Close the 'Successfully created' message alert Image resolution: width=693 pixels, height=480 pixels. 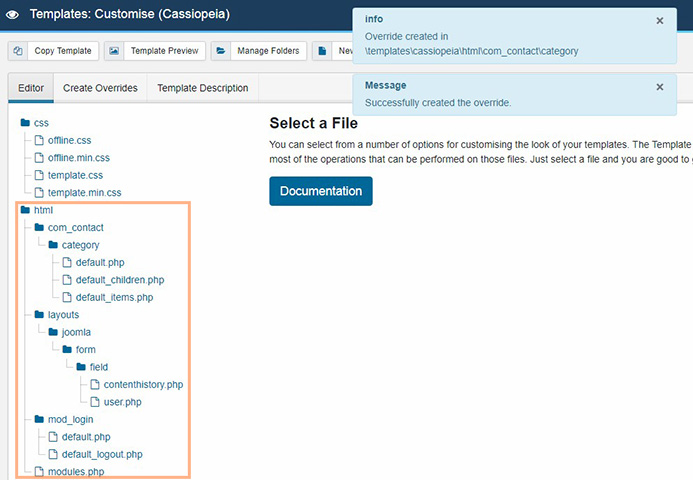pos(659,87)
